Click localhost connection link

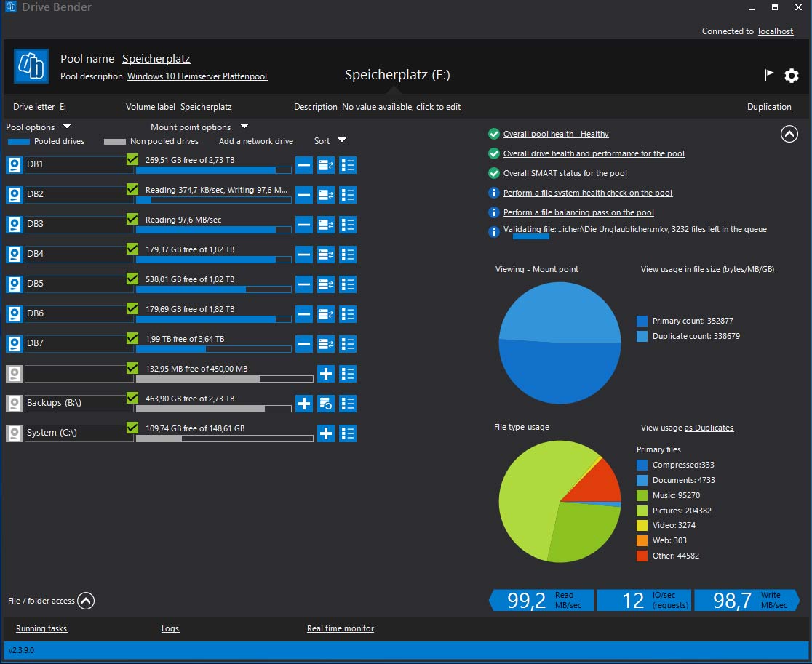coord(775,31)
